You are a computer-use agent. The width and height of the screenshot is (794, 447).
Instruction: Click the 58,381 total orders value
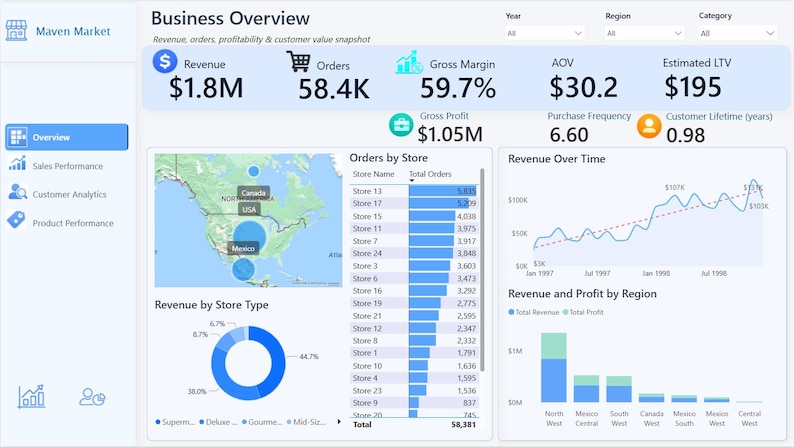pyautogui.click(x=463, y=425)
